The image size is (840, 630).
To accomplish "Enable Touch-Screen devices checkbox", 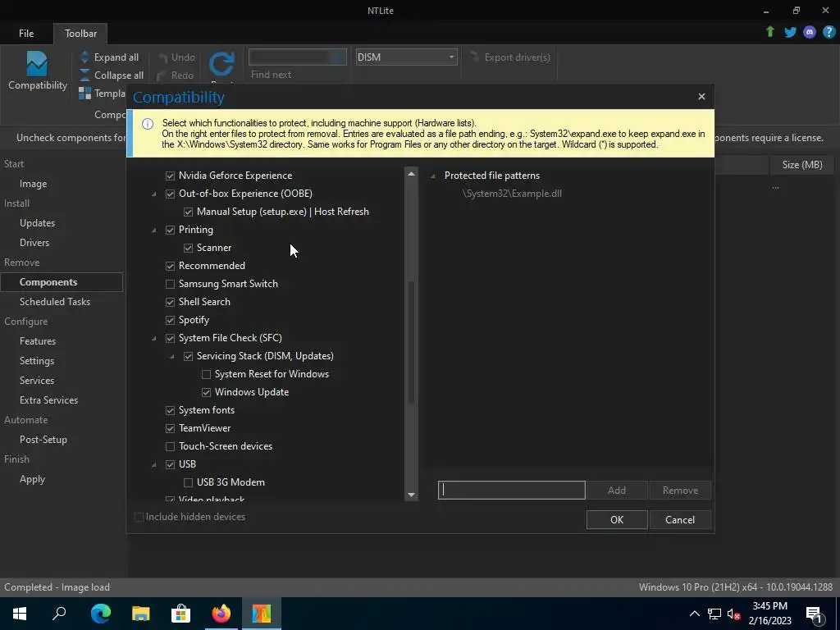I will (170, 446).
